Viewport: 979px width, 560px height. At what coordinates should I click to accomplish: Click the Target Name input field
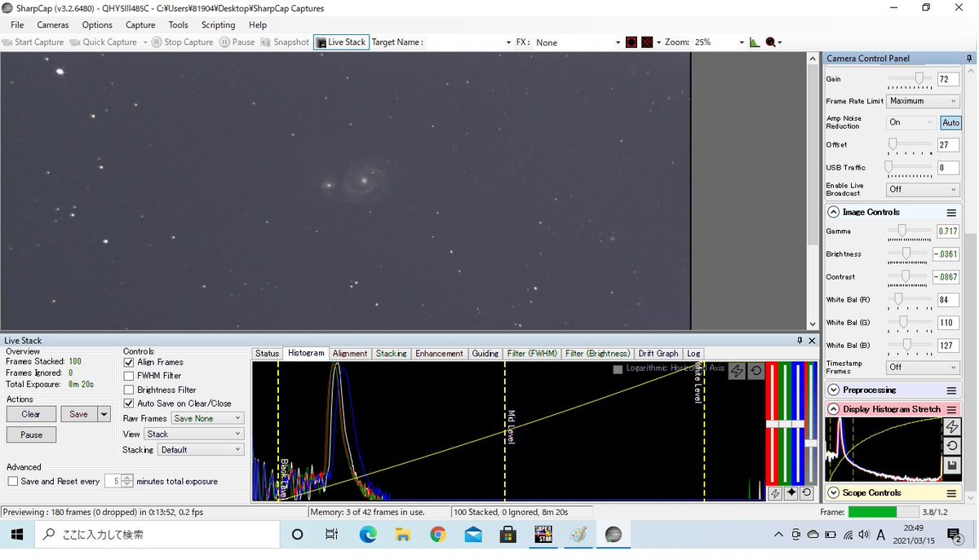point(469,42)
